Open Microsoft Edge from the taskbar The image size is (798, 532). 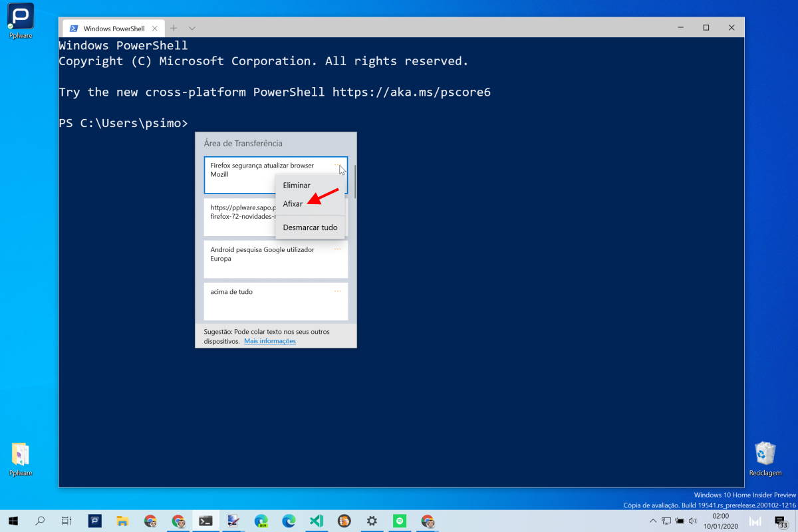click(x=288, y=521)
